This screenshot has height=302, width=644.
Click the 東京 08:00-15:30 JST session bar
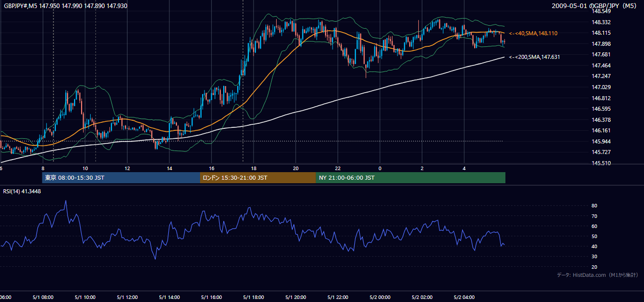(121, 178)
